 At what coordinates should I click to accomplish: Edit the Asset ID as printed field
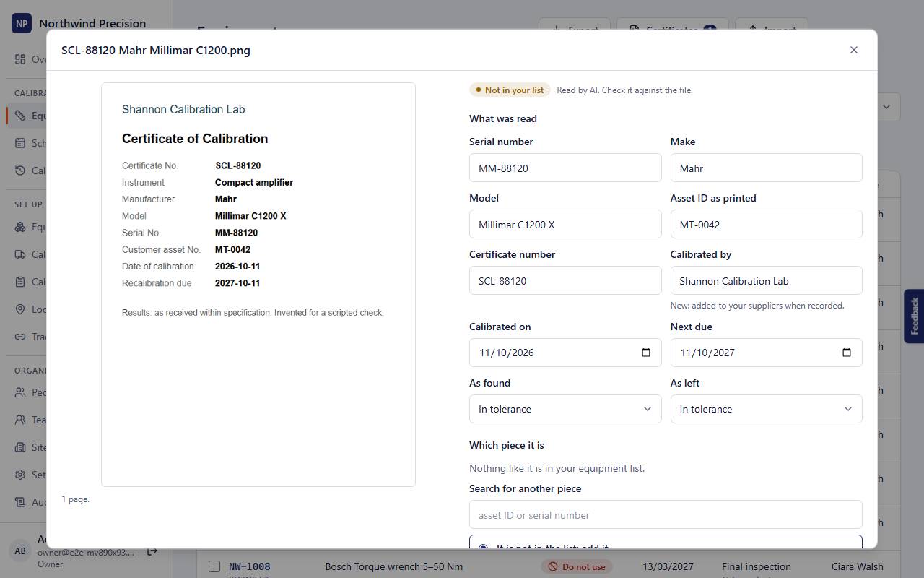pos(766,224)
